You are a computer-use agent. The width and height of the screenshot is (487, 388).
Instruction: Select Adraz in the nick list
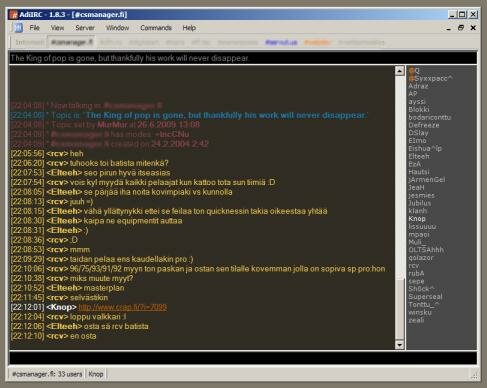[x=418, y=86]
